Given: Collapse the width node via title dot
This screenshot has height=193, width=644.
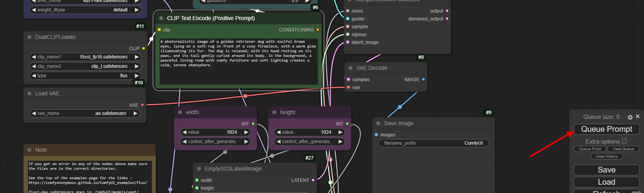Looking at the screenshot, I should click(x=180, y=112).
